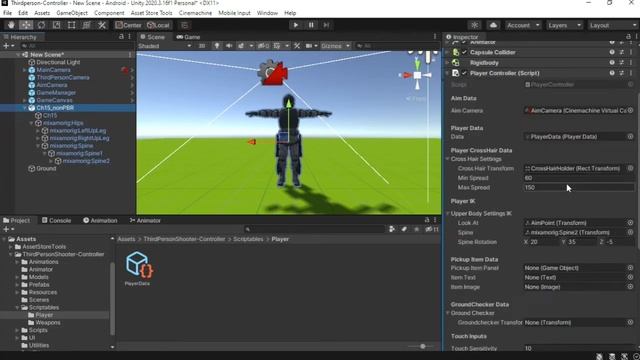This screenshot has width=640, height=360.
Task: Select the Transform tool in toolbar
Action: [87, 25]
